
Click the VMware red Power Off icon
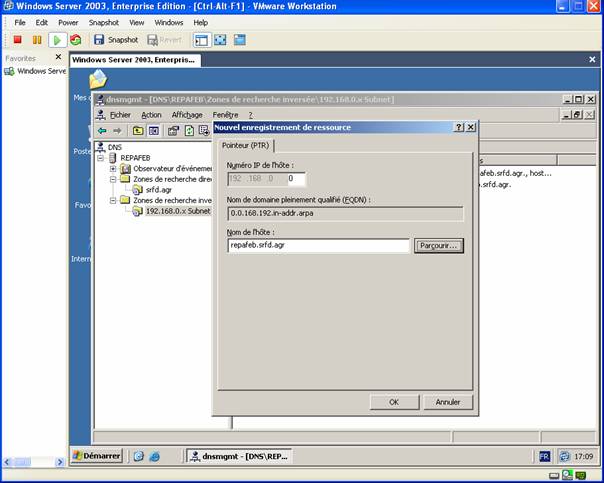[x=17, y=40]
